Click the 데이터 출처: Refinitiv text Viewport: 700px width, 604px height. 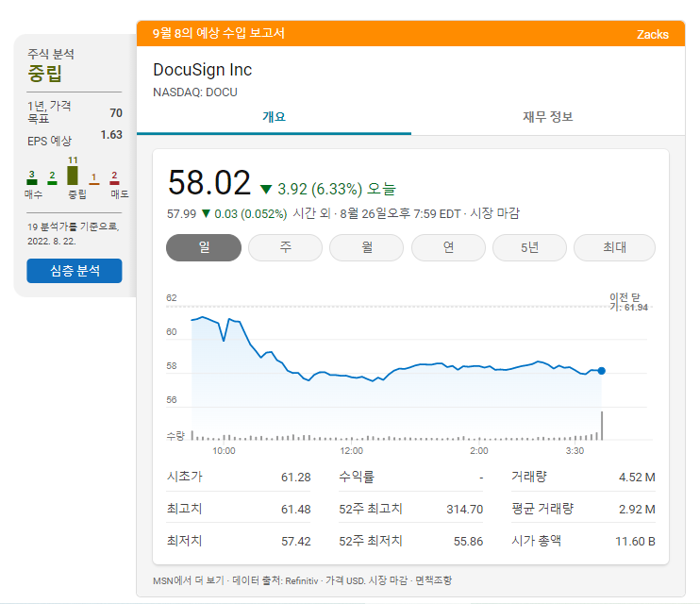(x=275, y=580)
